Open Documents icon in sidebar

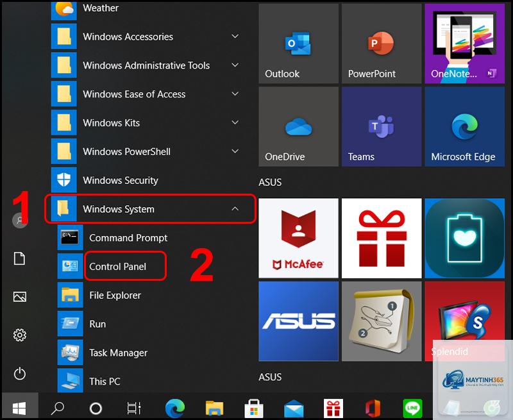point(20,258)
